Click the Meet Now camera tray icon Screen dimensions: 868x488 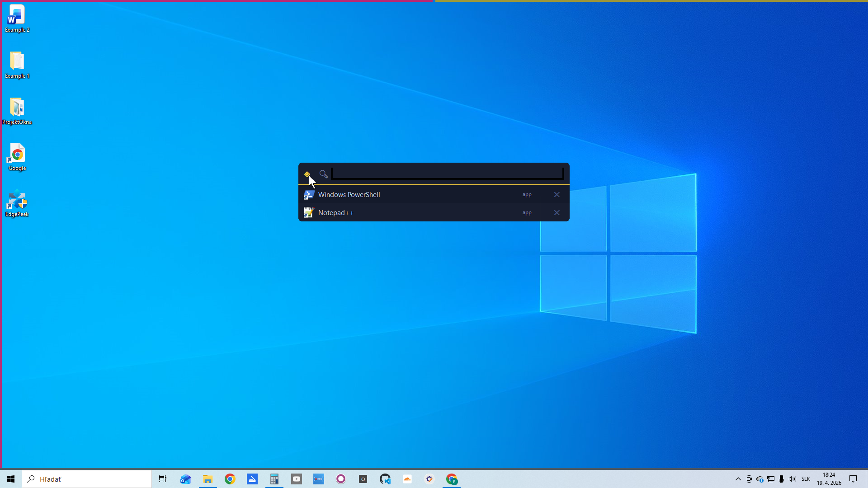click(x=749, y=479)
